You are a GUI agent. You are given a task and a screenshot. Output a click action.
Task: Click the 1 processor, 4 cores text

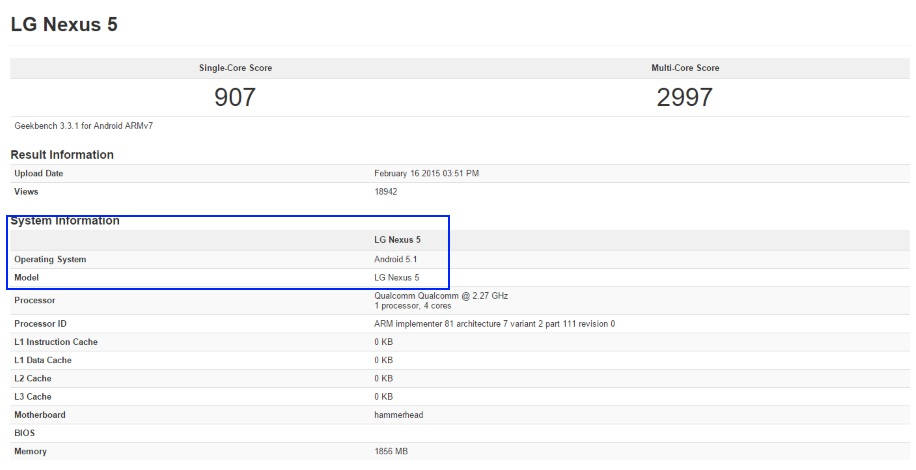pyautogui.click(x=412, y=306)
